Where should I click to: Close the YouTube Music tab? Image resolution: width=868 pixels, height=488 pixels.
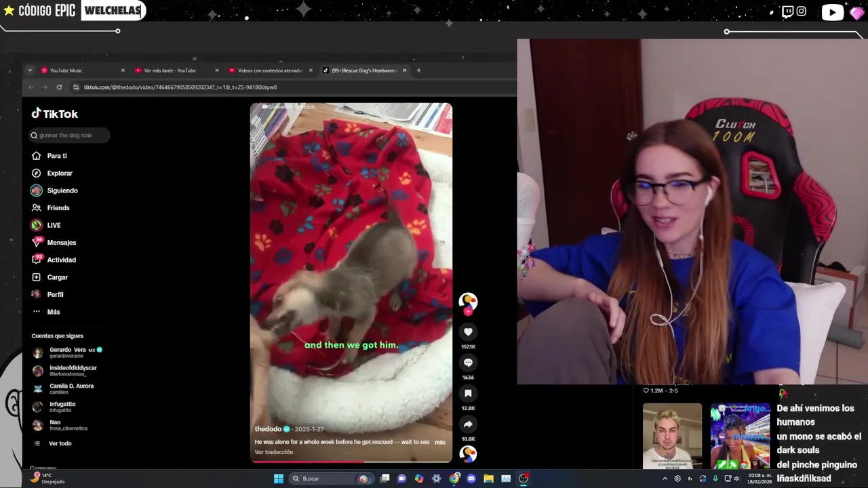click(123, 70)
